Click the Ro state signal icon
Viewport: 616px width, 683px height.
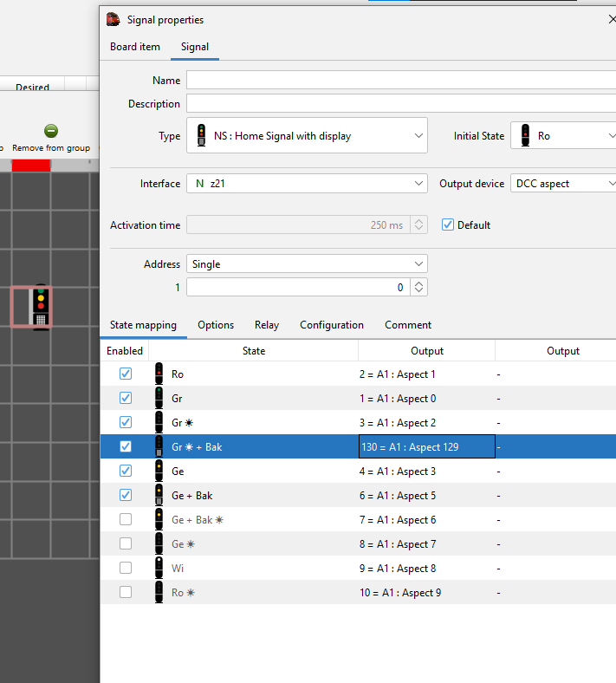159,374
